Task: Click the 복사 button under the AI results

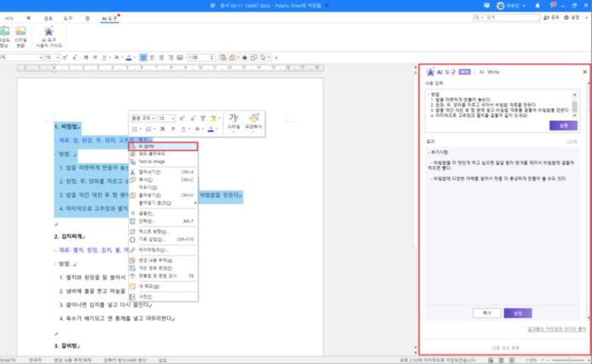Action: pyautogui.click(x=487, y=313)
